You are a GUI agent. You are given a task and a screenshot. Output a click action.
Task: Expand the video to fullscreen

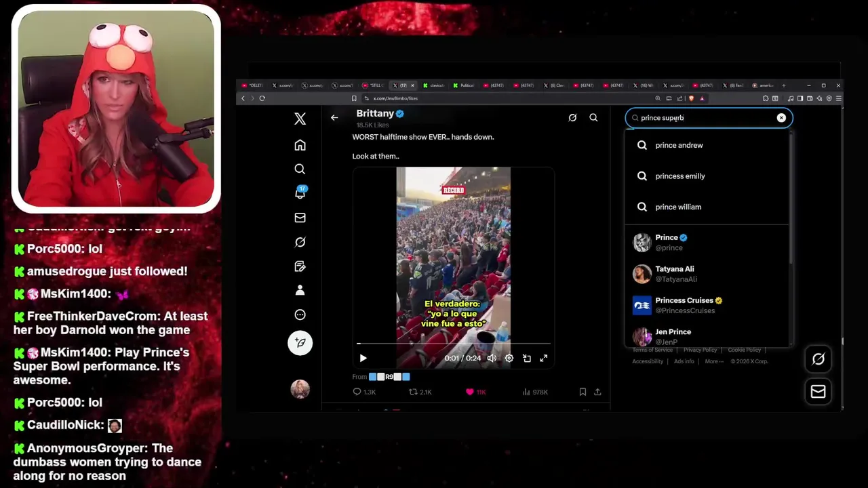543,358
